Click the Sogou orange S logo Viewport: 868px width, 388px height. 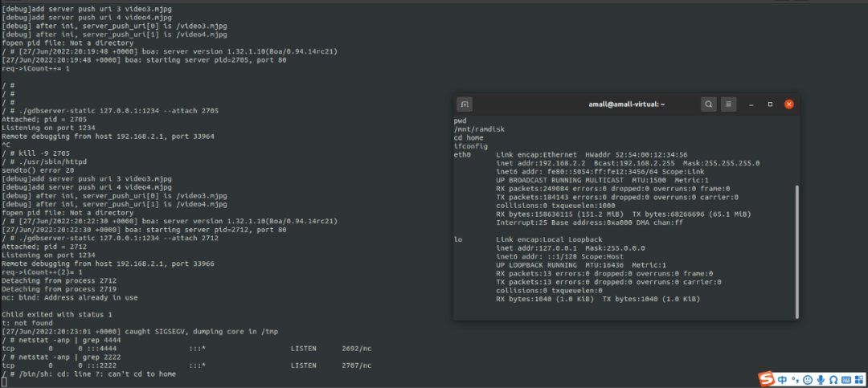click(766, 379)
